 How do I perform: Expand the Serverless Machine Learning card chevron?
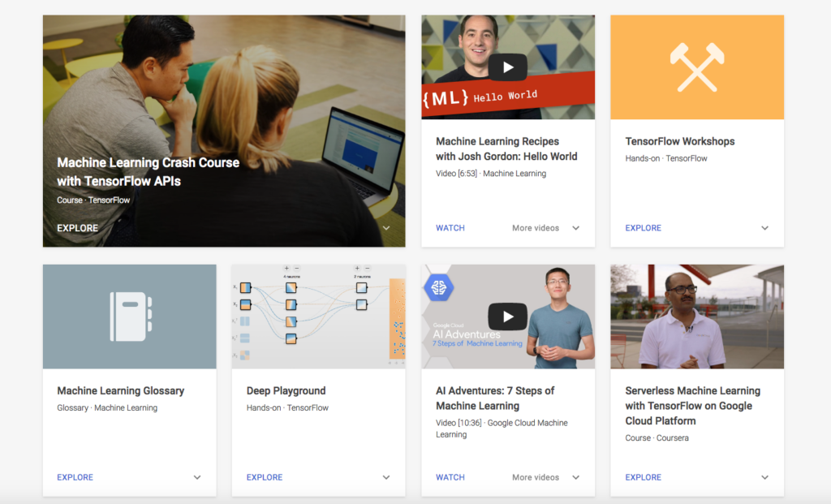(764, 477)
